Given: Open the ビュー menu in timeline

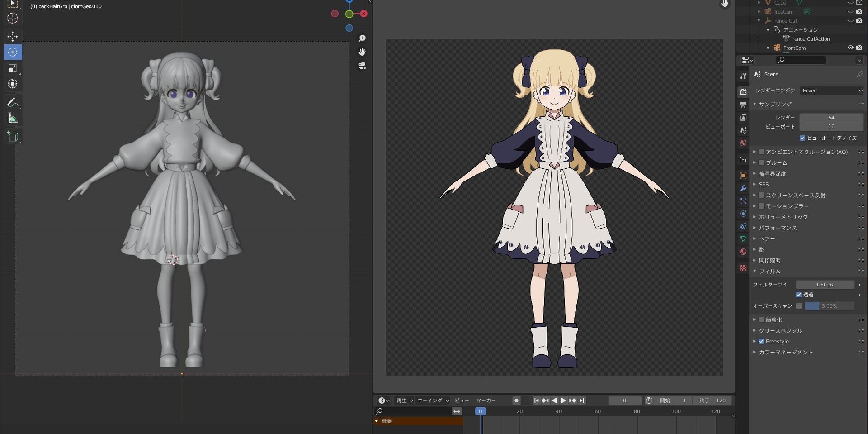Looking at the screenshot, I should pos(462,401).
